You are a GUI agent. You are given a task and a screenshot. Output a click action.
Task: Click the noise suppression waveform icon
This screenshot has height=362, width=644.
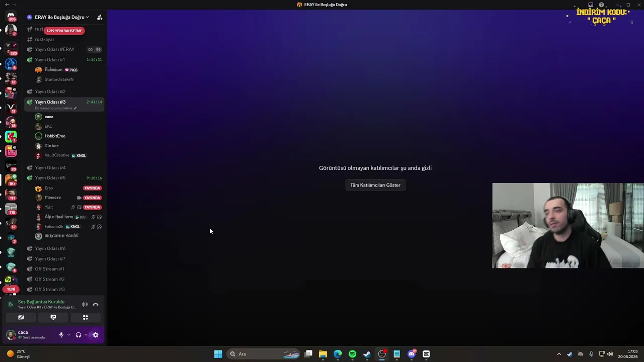85,304
